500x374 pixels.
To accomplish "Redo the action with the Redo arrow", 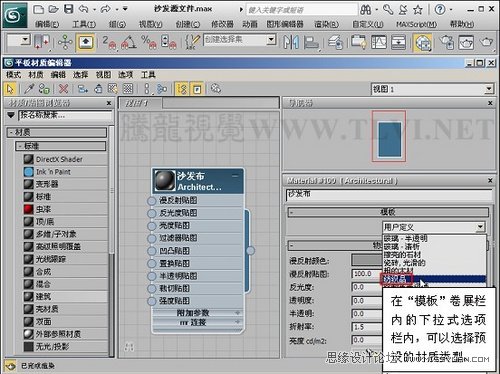I will pyautogui.click(x=105, y=9).
